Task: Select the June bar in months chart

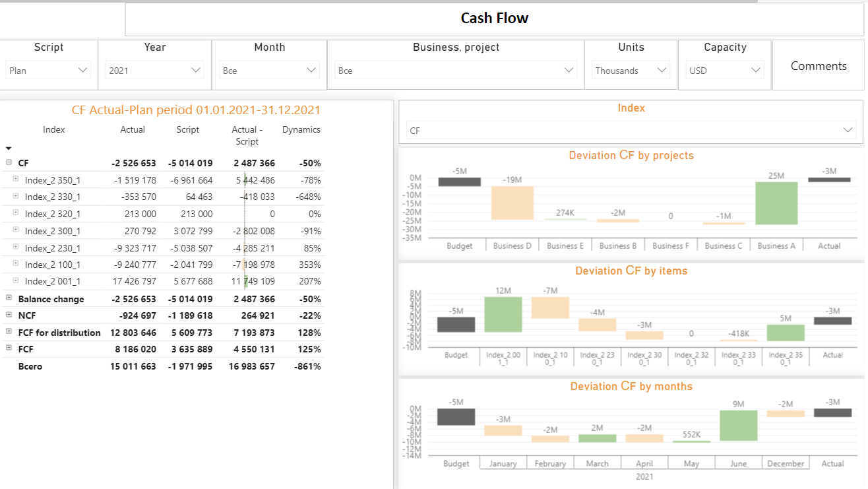Action: click(738, 426)
